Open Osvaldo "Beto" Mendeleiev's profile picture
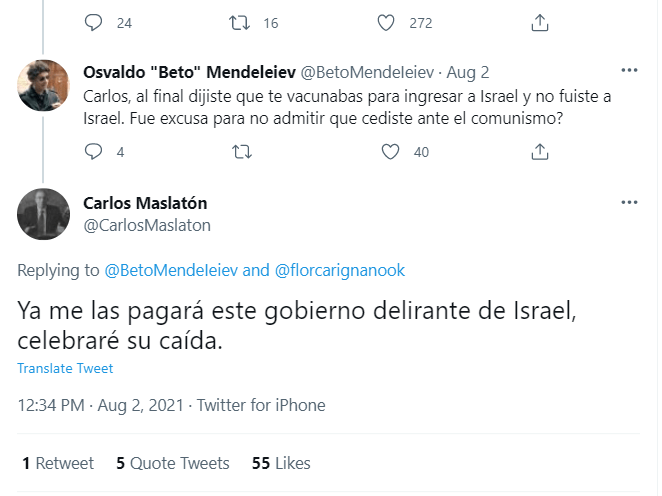Image resolution: width=662 pixels, height=496 pixels. pos(44,87)
